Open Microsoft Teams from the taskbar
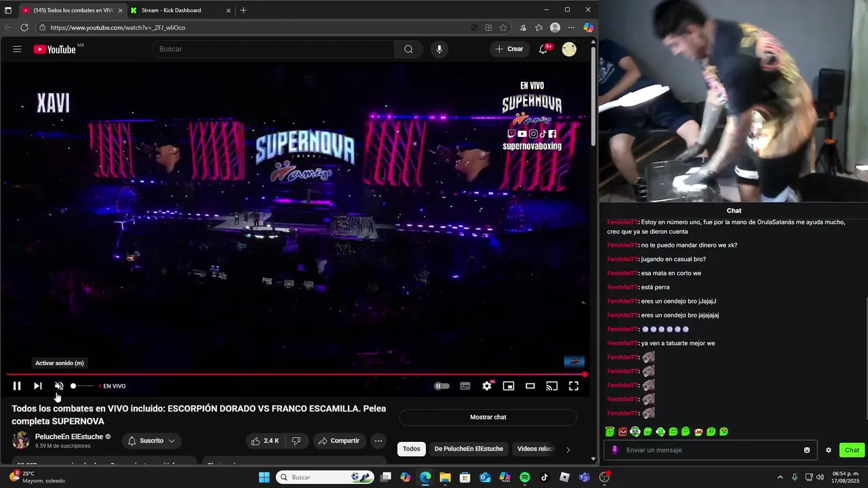The height and width of the screenshot is (488, 868). pos(585,477)
